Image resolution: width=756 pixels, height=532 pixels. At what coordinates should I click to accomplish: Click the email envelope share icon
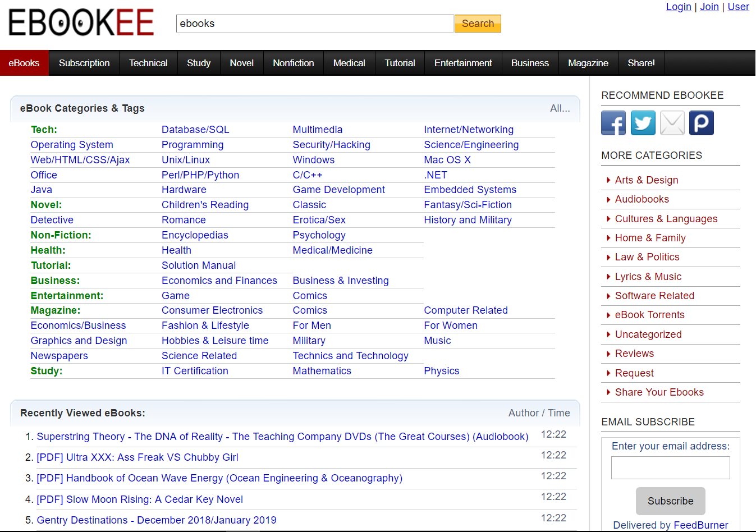pyautogui.click(x=672, y=123)
